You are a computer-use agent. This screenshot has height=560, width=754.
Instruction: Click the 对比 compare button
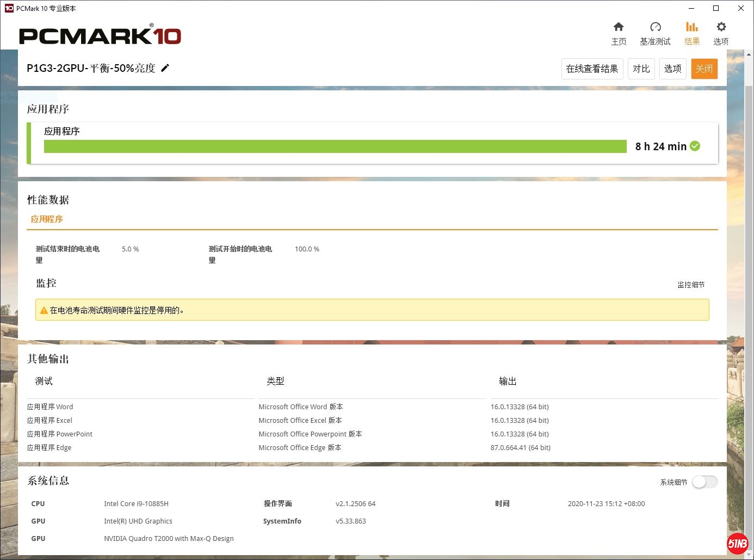tap(641, 69)
